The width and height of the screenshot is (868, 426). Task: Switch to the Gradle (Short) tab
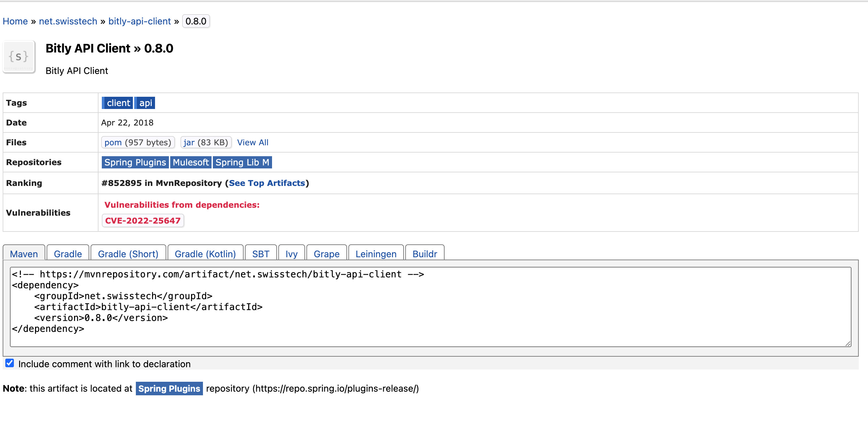pyautogui.click(x=128, y=254)
